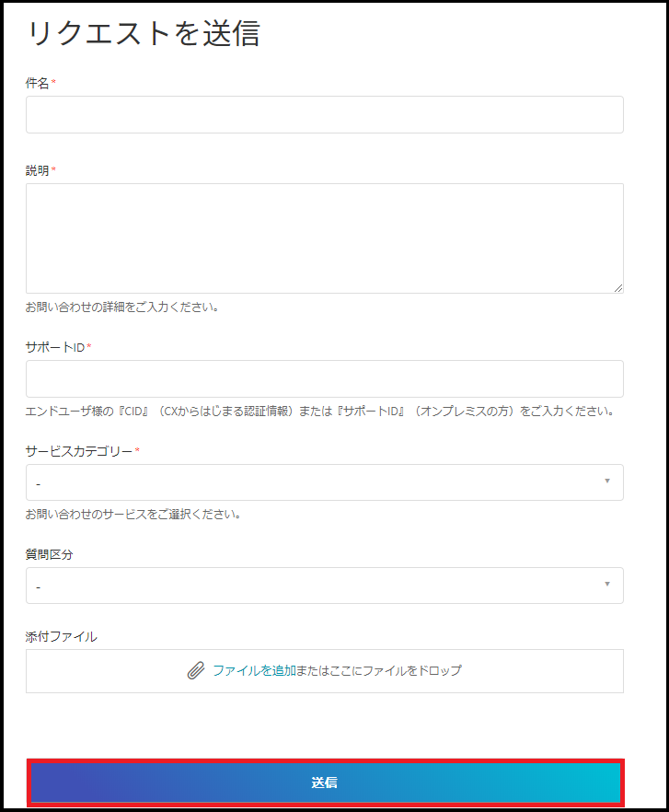
Task: Click the サポートID field label
Action: (x=55, y=347)
